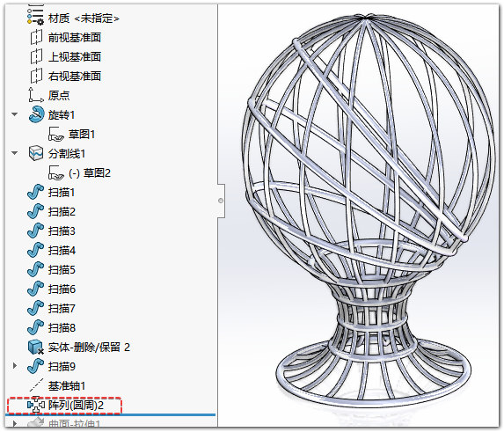Viewport: 504px width, 432px height.
Task: Select the split line icon 分割线1
Action: 36,153
